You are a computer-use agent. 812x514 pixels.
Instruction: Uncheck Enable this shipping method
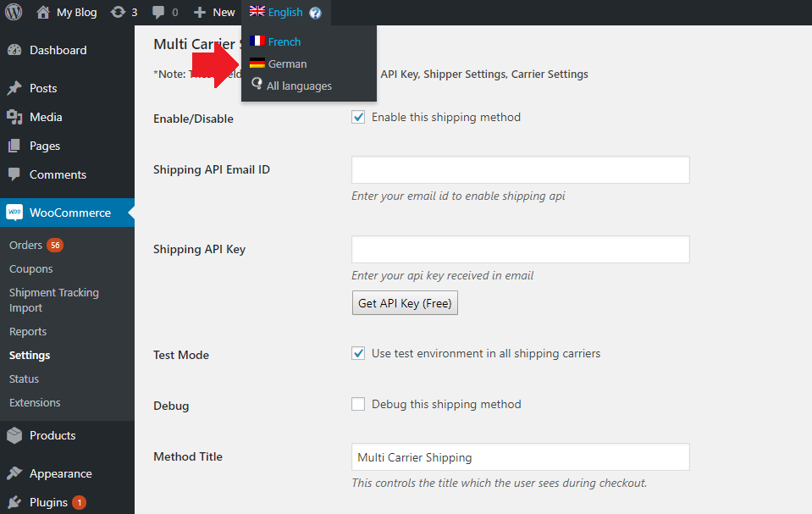(x=358, y=117)
